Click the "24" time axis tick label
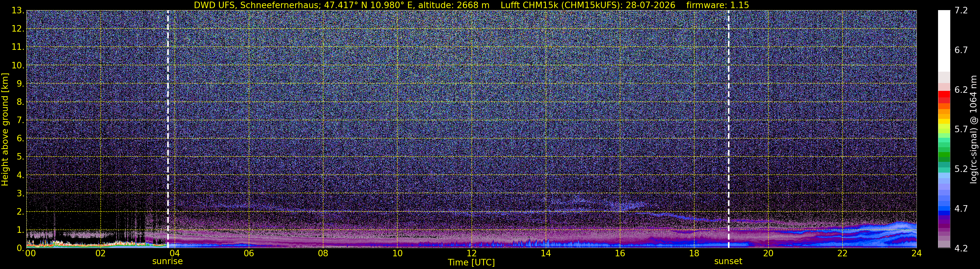 (x=917, y=253)
